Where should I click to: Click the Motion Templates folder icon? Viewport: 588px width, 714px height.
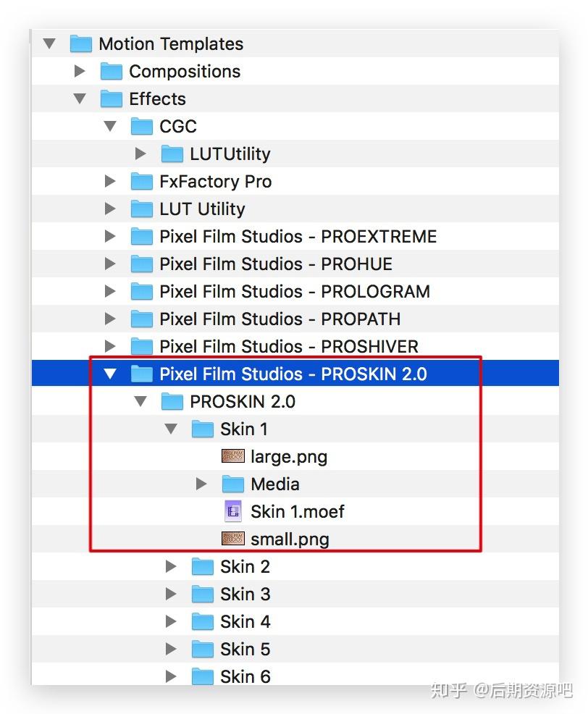click(x=80, y=43)
